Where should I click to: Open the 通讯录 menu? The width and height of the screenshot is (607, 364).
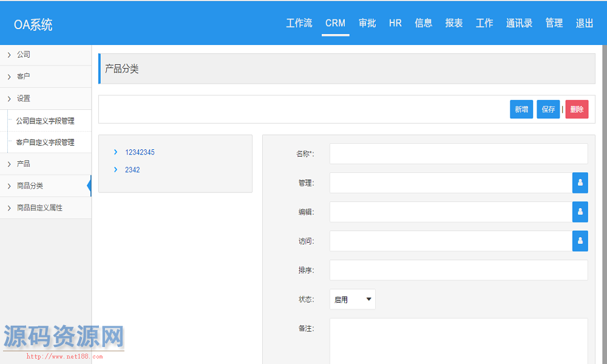519,23
